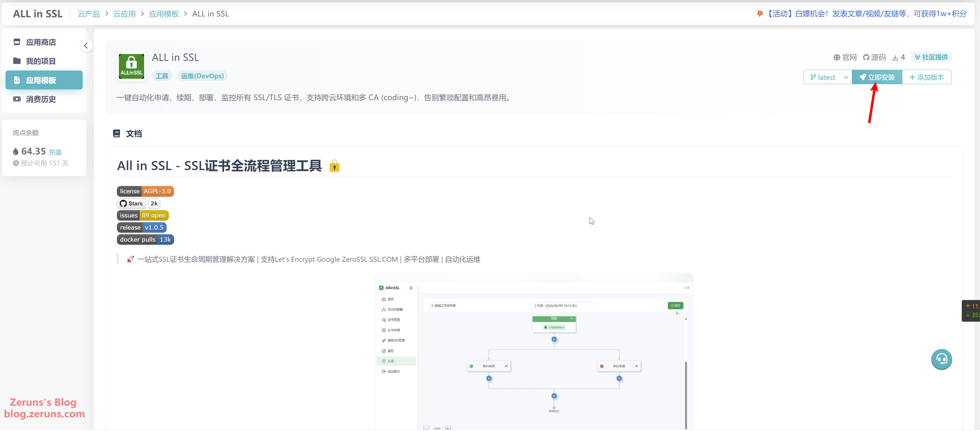Click the 文档 book icon

tap(116, 133)
